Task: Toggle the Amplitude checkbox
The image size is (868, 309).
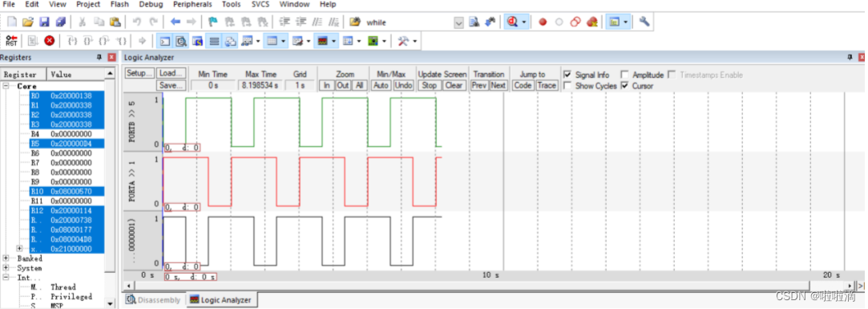Action: (x=624, y=75)
